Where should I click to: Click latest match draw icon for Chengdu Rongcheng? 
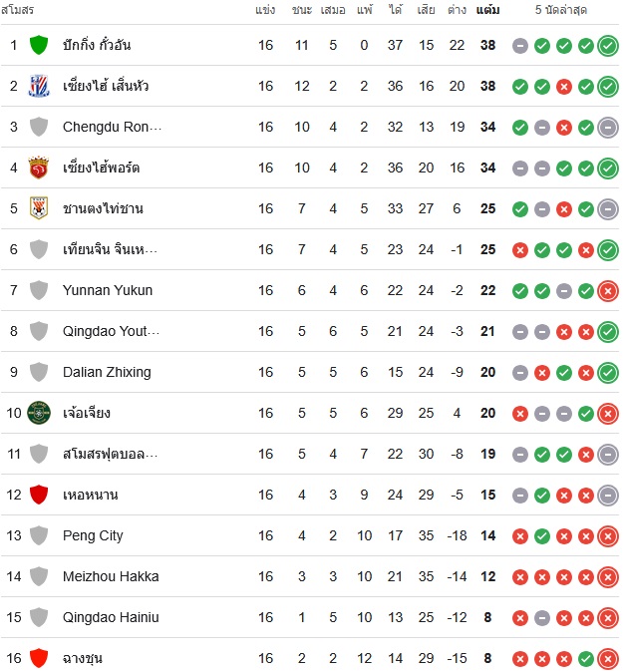pos(608,128)
